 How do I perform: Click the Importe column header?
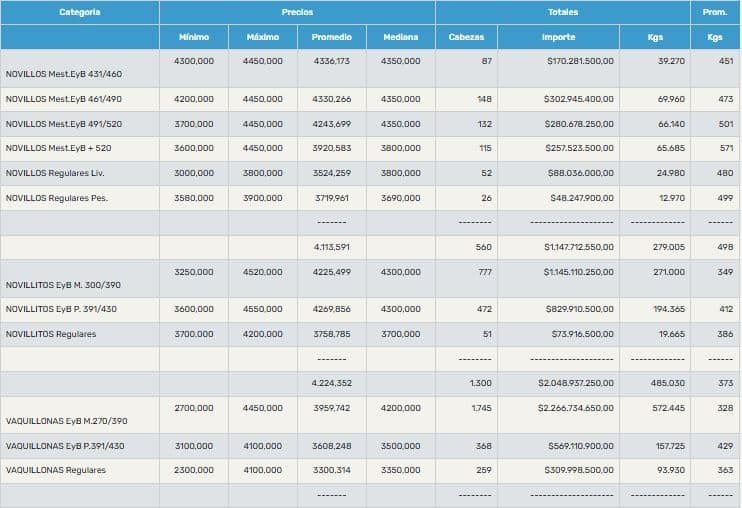click(558, 37)
